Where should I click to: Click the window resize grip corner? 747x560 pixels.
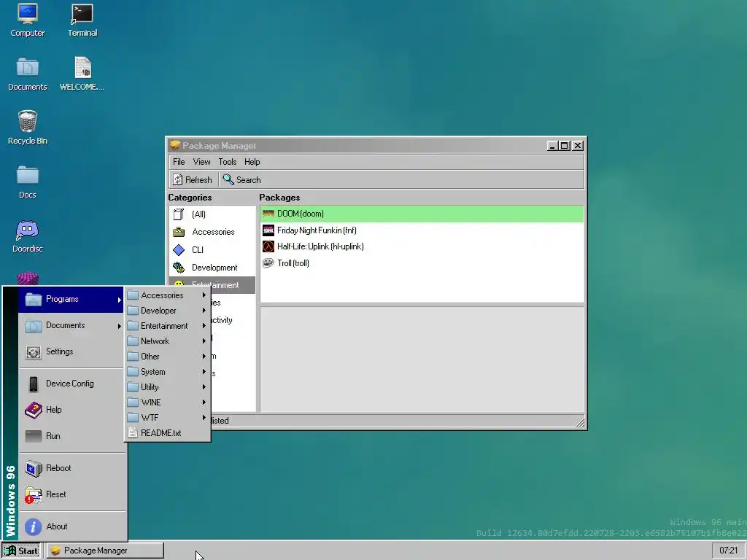tap(580, 422)
